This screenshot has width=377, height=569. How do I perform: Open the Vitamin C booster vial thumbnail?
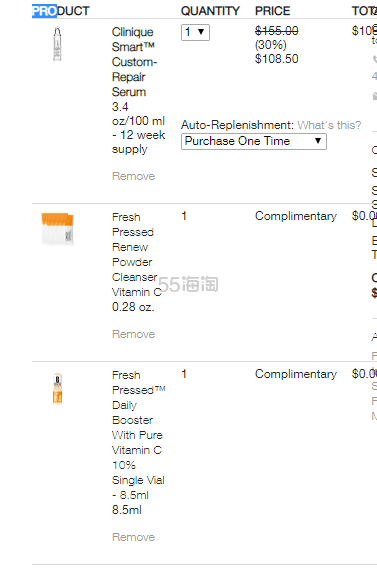(x=57, y=388)
